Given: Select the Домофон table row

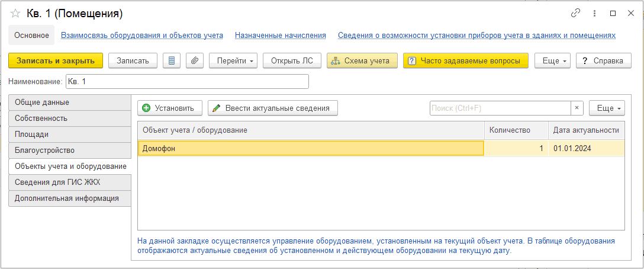Looking at the screenshot, I should 381,149.
